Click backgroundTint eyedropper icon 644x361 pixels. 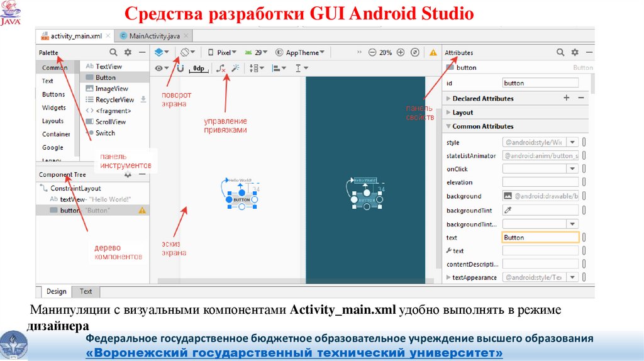pyautogui.click(x=508, y=210)
